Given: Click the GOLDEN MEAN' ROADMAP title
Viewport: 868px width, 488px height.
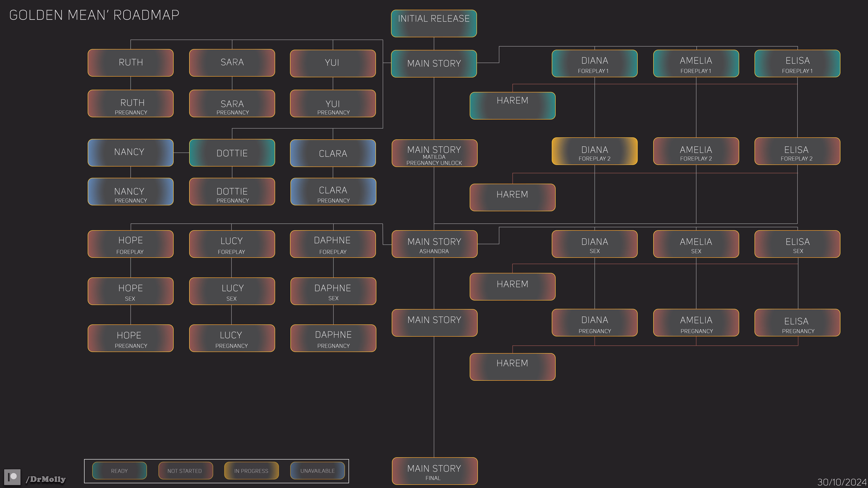Looking at the screenshot, I should 94,15.
